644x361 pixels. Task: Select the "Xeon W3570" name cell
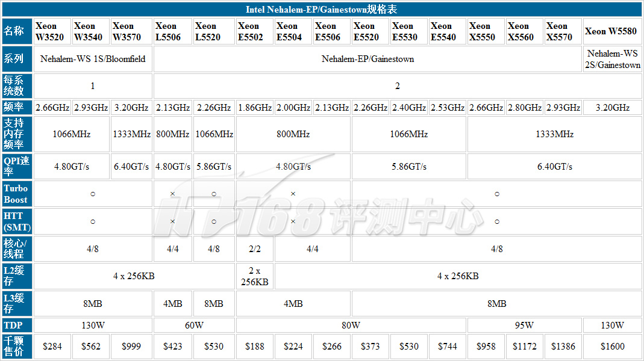click(x=131, y=31)
